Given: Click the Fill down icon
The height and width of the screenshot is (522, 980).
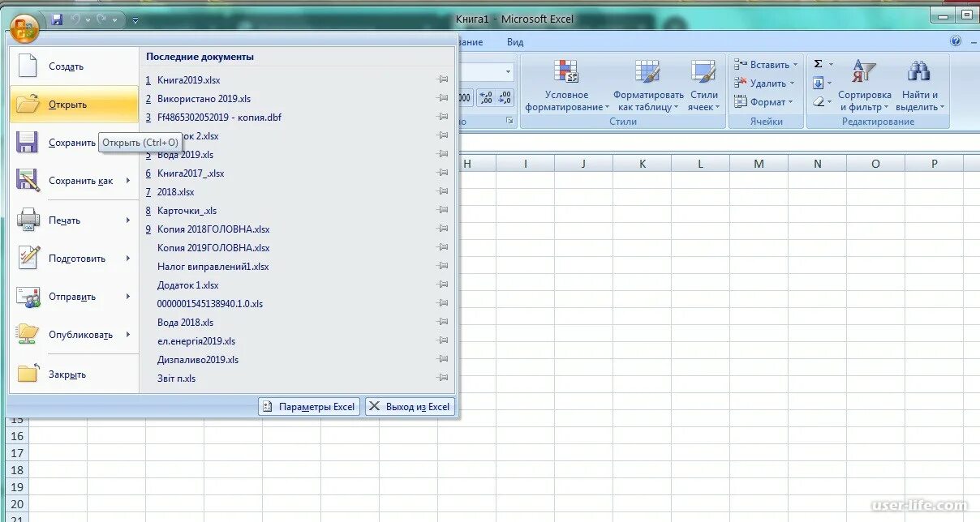Looking at the screenshot, I should (x=818, y=83).
